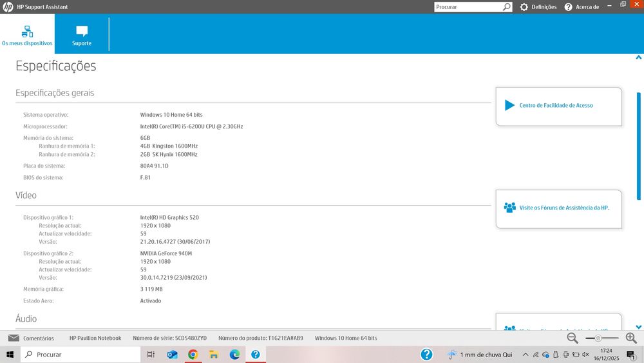Click the Vídeo section heading

[x=26, y=195]
